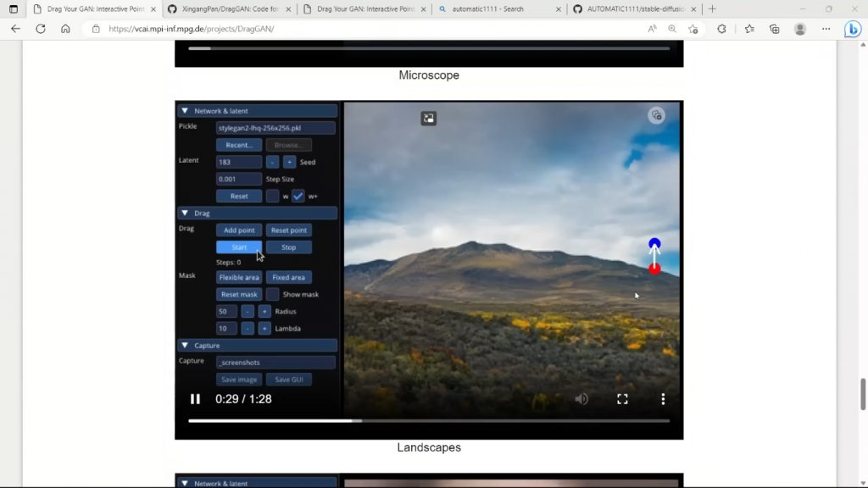
Task: Switch to AUTOMATIC1111/stable-diffusion tab
Action: tap(635, 8)
